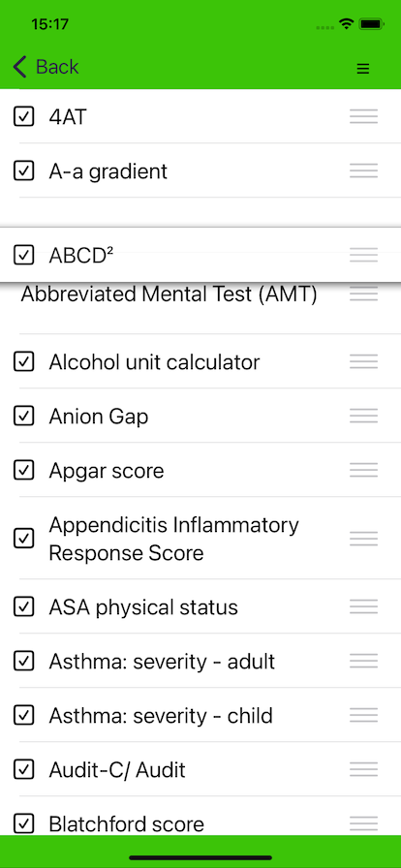
Task: Tap the reorder handle for Anion Gap
Action: [363, 416]
